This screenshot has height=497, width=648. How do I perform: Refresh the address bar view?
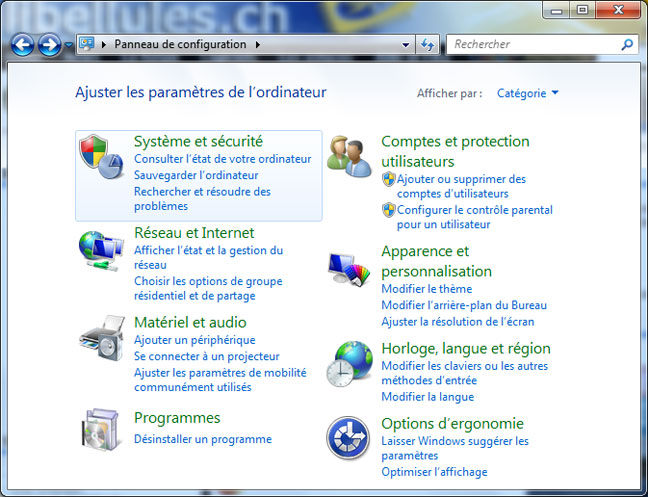tap(427, 44)
